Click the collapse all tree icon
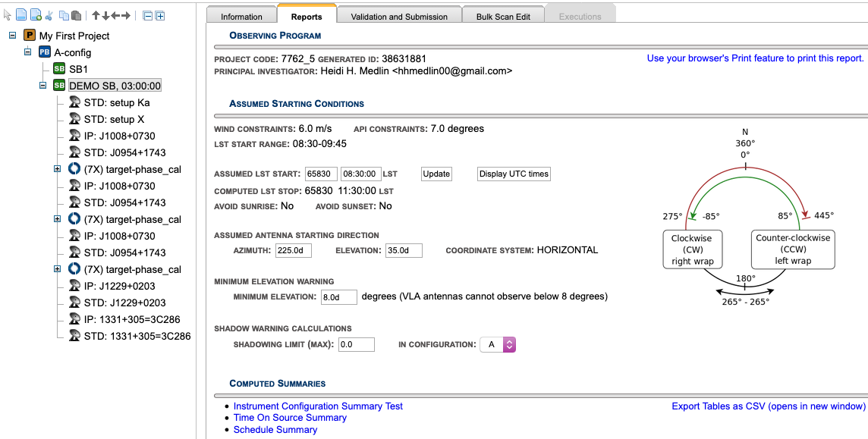The height and width of the screenshot is (439, 868). (x=147, y=15)
